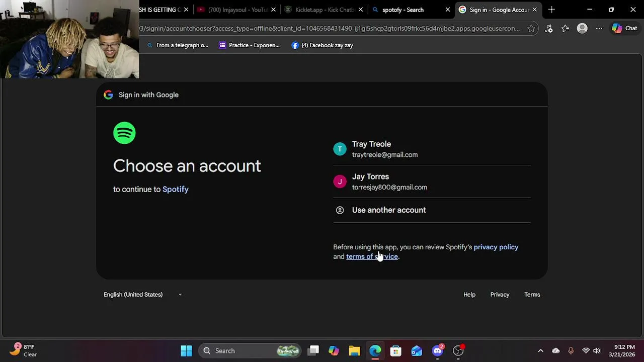Select the Tray Treole account

click(432, 149)
